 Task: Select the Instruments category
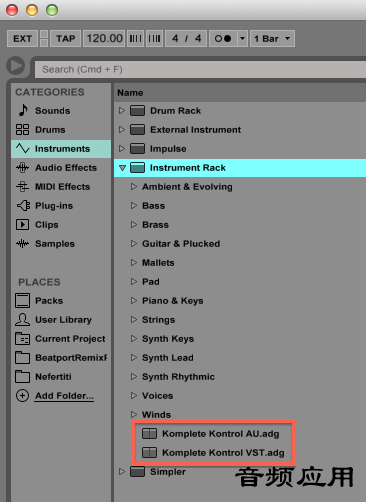61,149
